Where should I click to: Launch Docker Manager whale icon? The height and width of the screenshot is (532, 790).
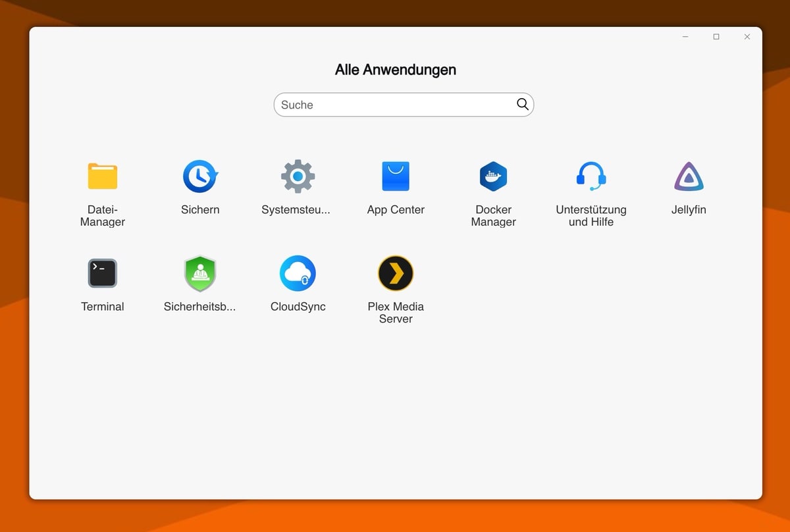tap(493, 176)
